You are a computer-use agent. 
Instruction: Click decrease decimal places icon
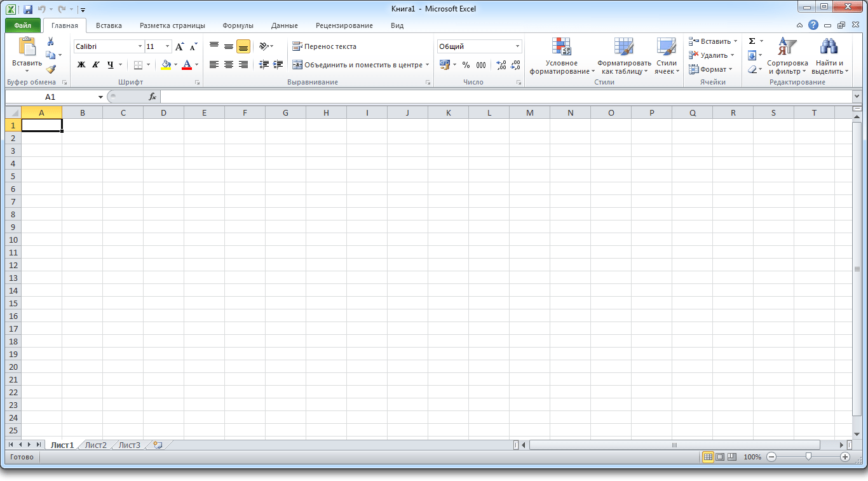point(515,65)
